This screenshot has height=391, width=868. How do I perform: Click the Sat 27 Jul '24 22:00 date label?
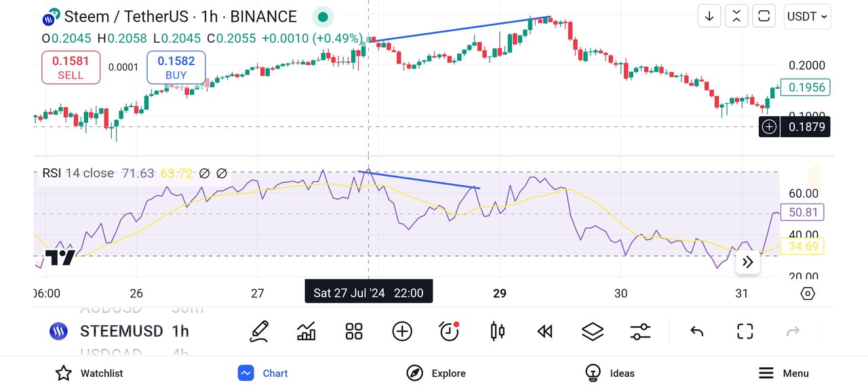pos(368,293)
